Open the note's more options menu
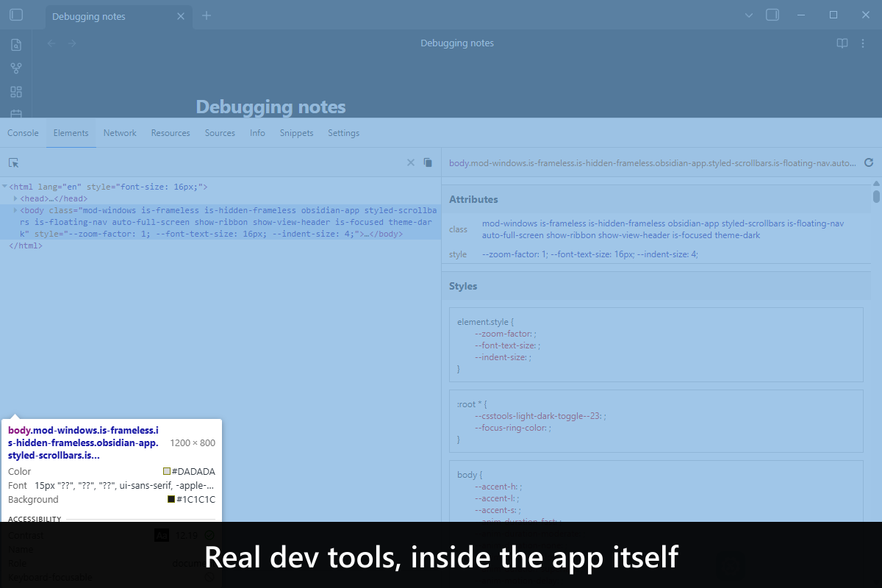The height and width of the screenshot is (588, 882). pyautogui.click(x=863, y=43)
